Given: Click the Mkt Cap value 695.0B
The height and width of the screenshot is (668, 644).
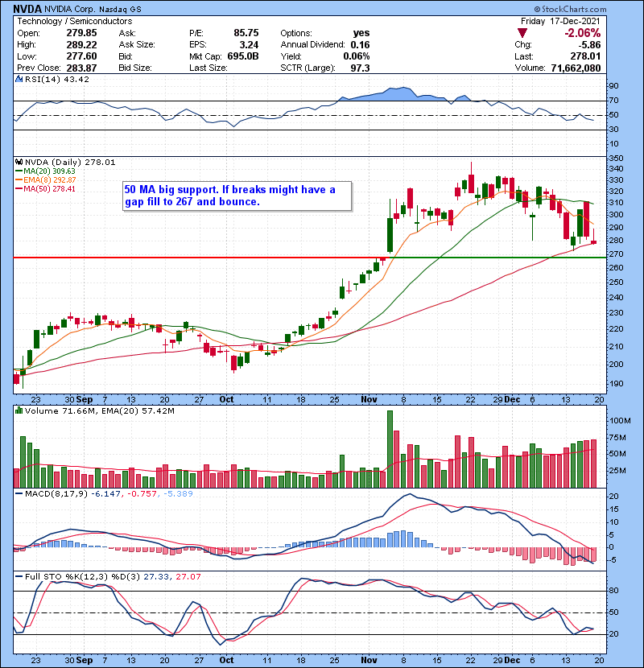Looking at the screenshot, I should point(243,56).
